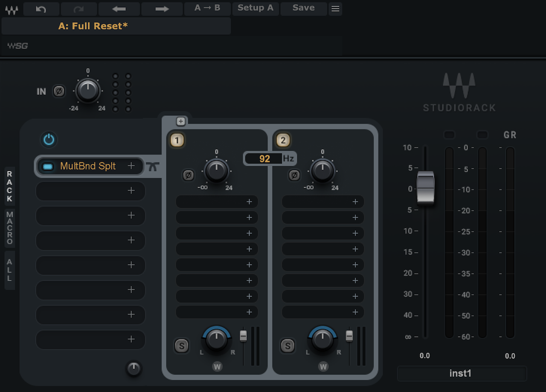The height and width of the screenshot is (392, 546).
Task: Click the small knob below the rack slots
Action: click(134, 369)
